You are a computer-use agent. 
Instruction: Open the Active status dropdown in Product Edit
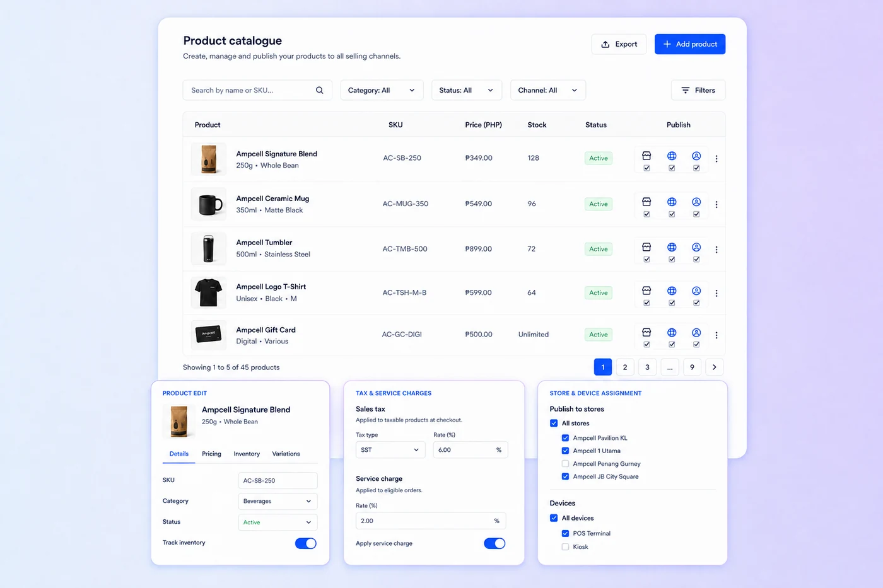click(x=278, y=522)
